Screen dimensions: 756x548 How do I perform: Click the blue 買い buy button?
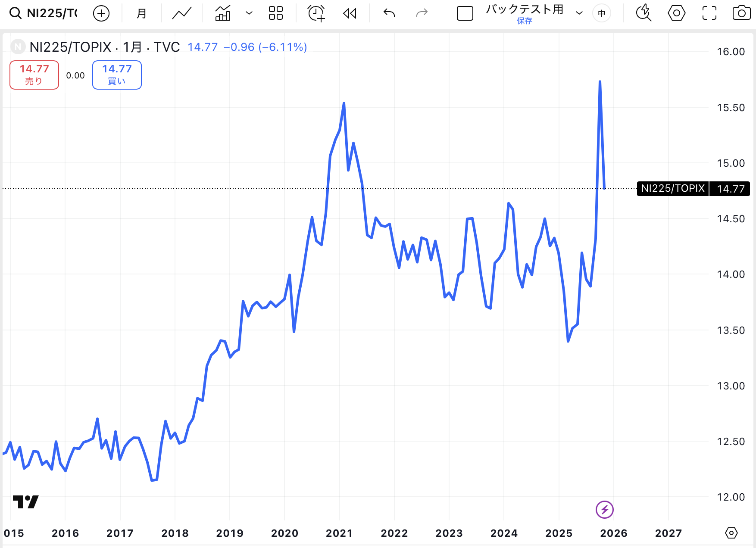point(117,75)
